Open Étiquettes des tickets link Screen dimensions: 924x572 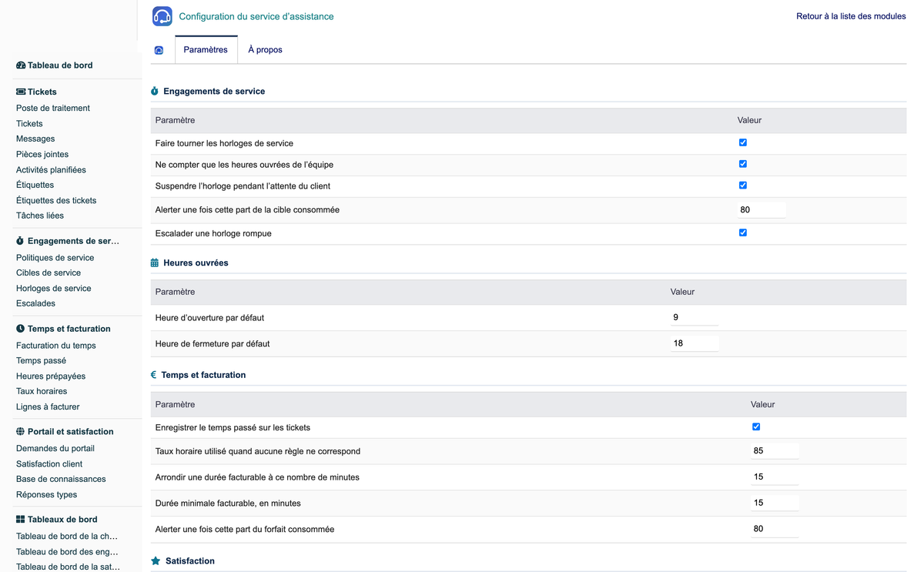pos(56,201)
